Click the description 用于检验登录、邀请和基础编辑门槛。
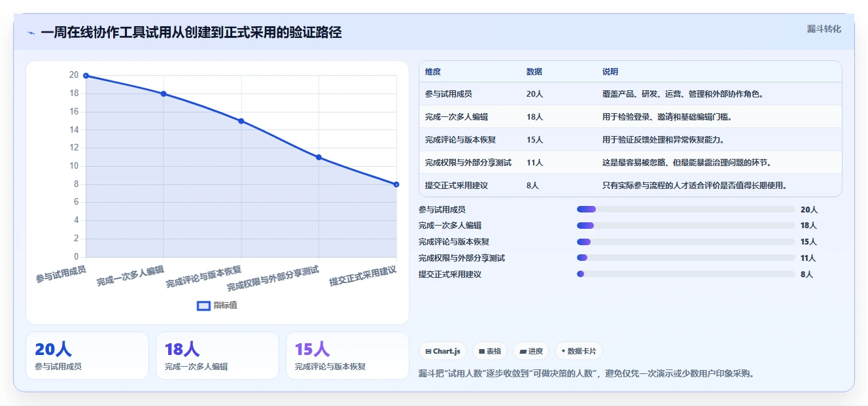Viewport: 868px width, 406px height. coord(667,117)
